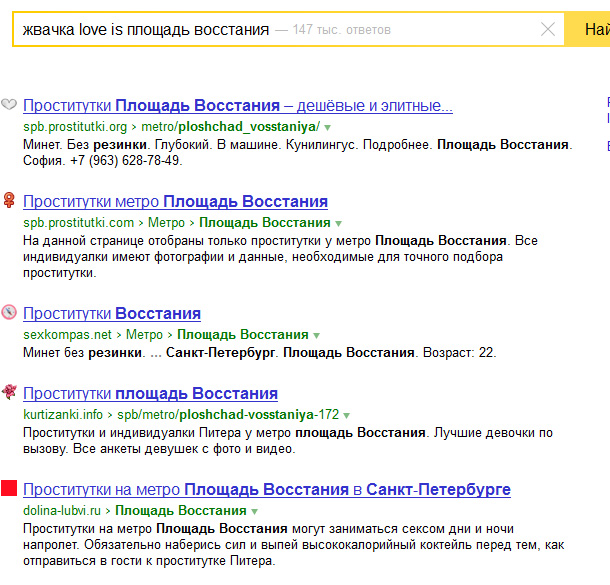Expand the dropdown arrow after metro/ploshchad_vosstaniya/

point(328,128)
